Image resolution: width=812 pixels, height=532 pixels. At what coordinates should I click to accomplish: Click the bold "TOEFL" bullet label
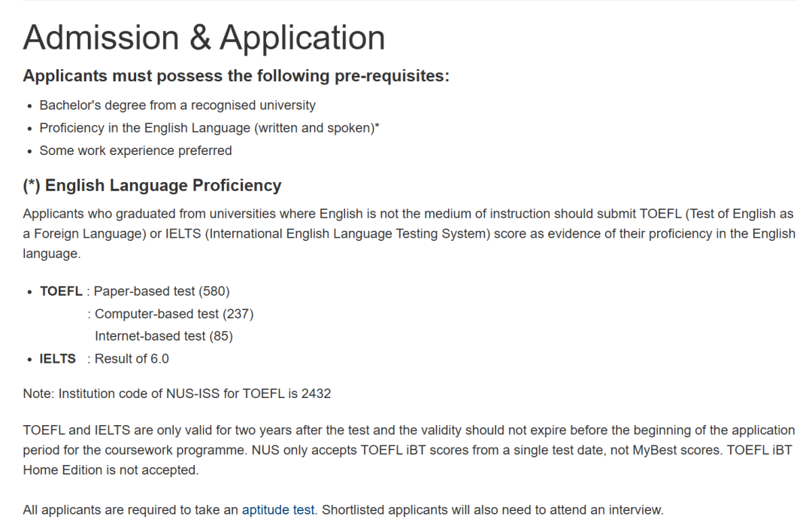pos(61,291)
